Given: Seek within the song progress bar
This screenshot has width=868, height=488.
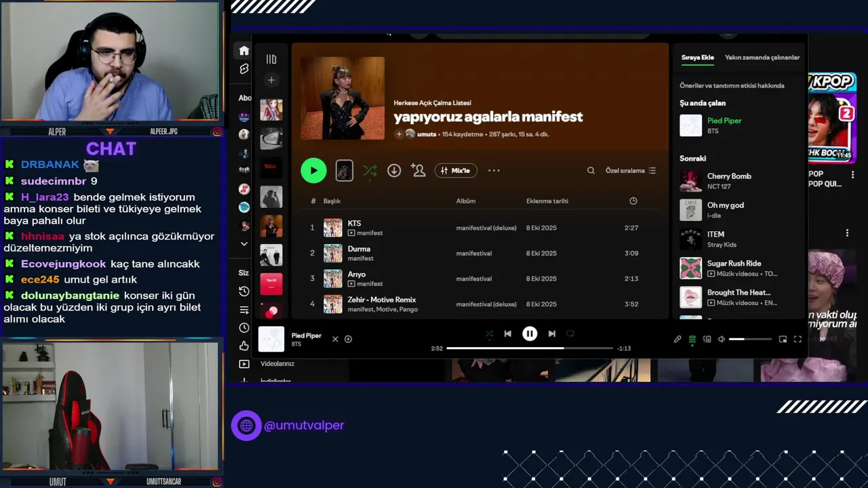Looking at the screenshot, I should click(530, 348).
